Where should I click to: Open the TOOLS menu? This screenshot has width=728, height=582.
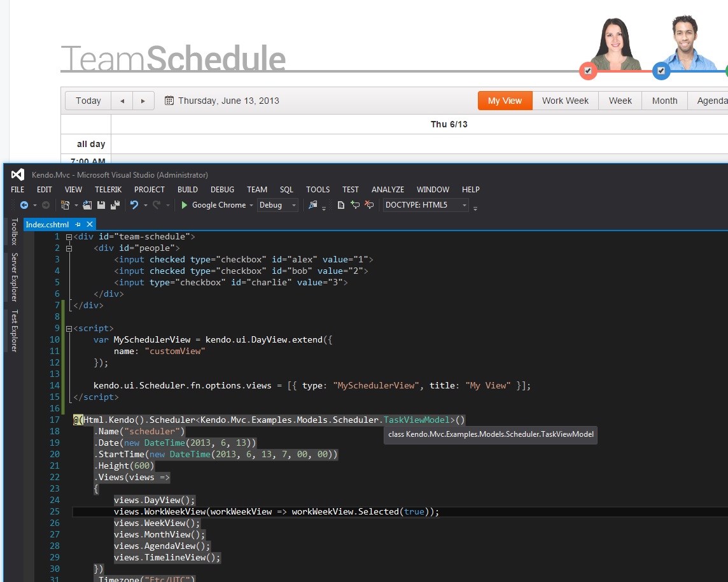[318, 190]
